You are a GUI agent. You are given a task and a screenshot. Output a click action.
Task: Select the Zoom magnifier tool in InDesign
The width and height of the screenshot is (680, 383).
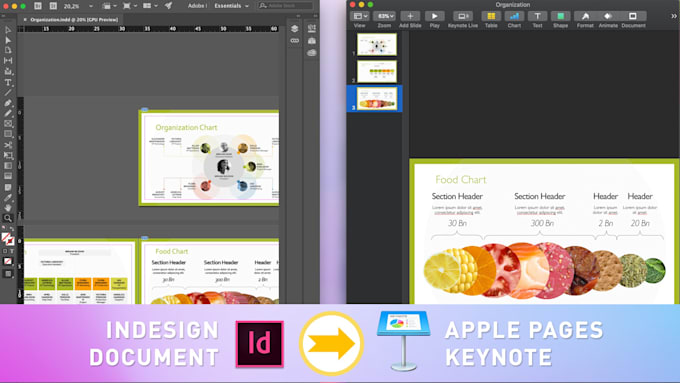8,218
